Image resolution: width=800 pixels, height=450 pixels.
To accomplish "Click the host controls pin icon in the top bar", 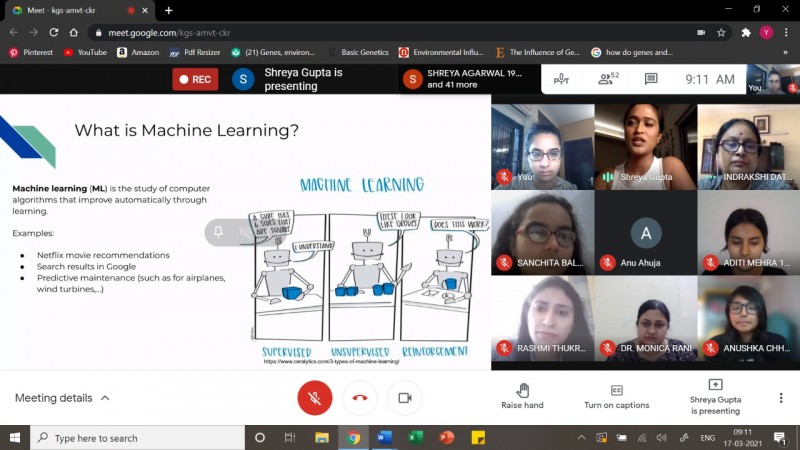I will 561,79.
